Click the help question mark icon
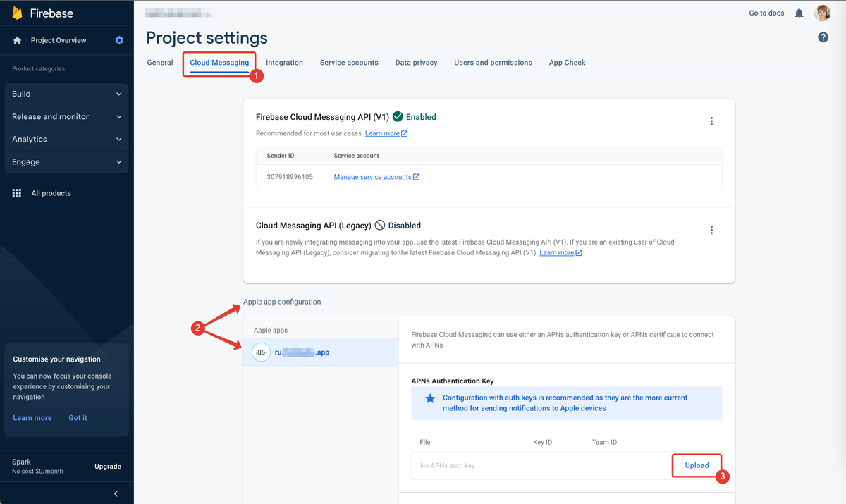This screenshot has height=504, width=846. [823, 37]
